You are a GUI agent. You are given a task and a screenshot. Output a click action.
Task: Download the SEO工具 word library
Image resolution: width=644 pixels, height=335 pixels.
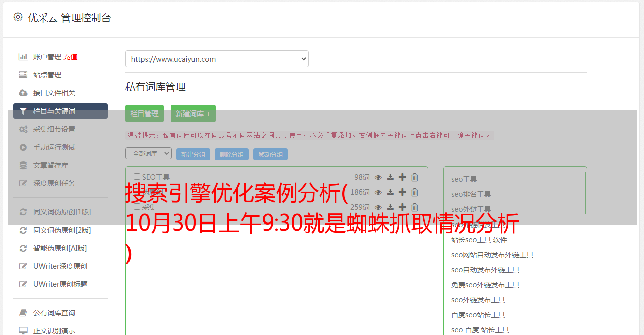[x=390, y=177]
